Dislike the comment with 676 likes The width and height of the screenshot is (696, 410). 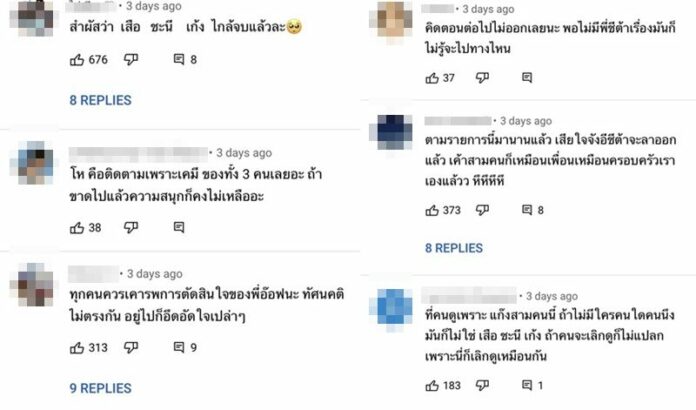coord(131,59)
